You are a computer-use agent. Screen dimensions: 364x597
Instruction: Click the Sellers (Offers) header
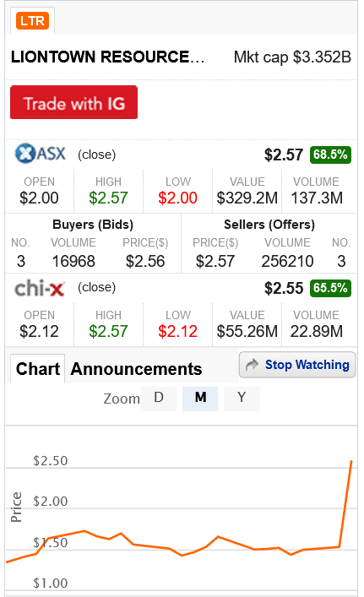[269, 225]
